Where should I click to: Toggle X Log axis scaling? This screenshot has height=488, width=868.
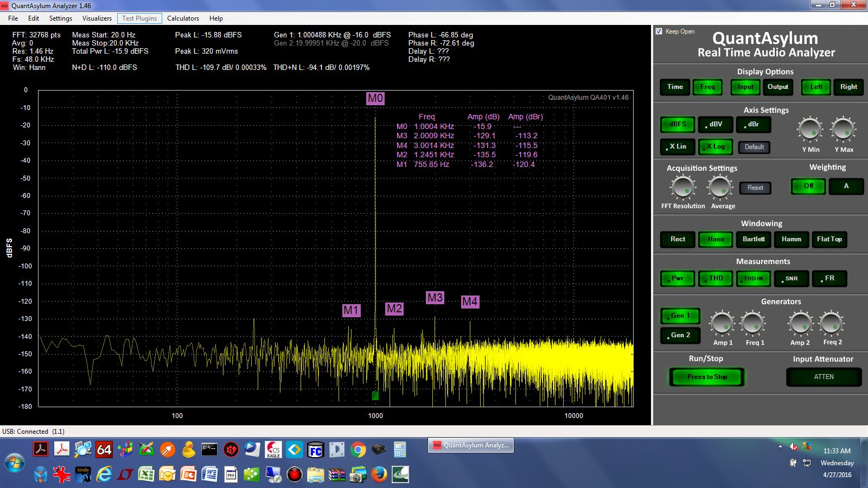(716, 146)
